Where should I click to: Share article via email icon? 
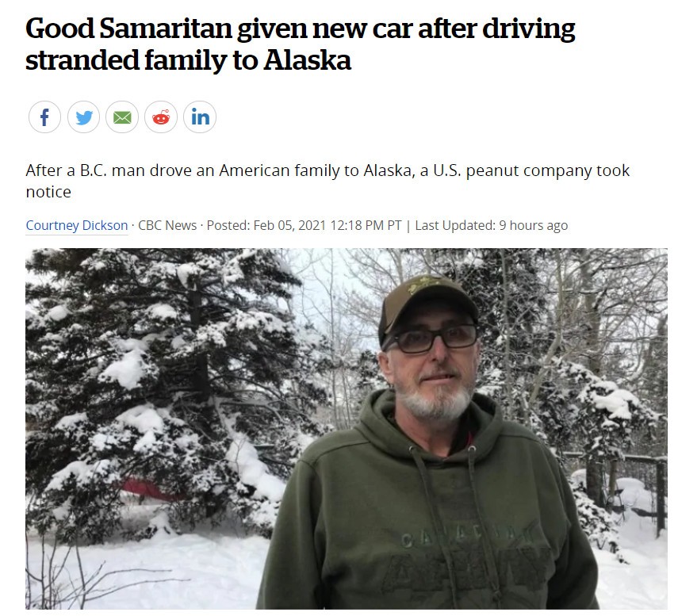(x=122, y=117)
